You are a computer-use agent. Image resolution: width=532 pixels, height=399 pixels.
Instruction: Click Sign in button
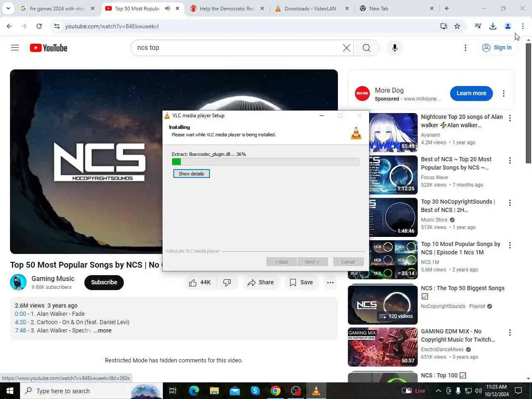[x=497, y=48]
